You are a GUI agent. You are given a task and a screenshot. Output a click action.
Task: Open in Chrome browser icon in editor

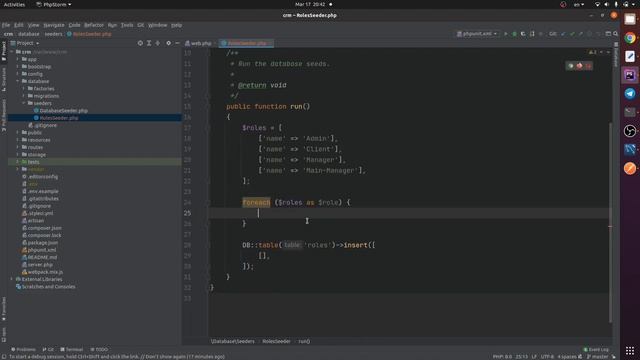(x=571, y=66)
